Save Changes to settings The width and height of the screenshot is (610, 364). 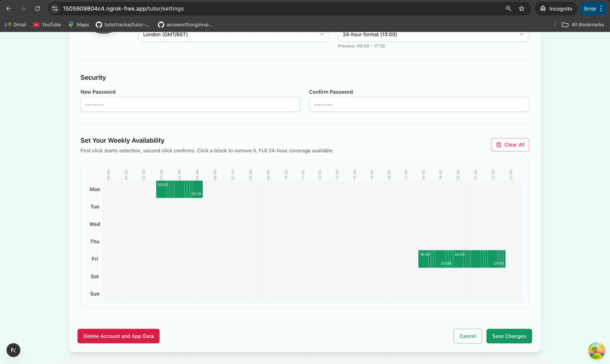pyautogui.click(x=509, y=336)
